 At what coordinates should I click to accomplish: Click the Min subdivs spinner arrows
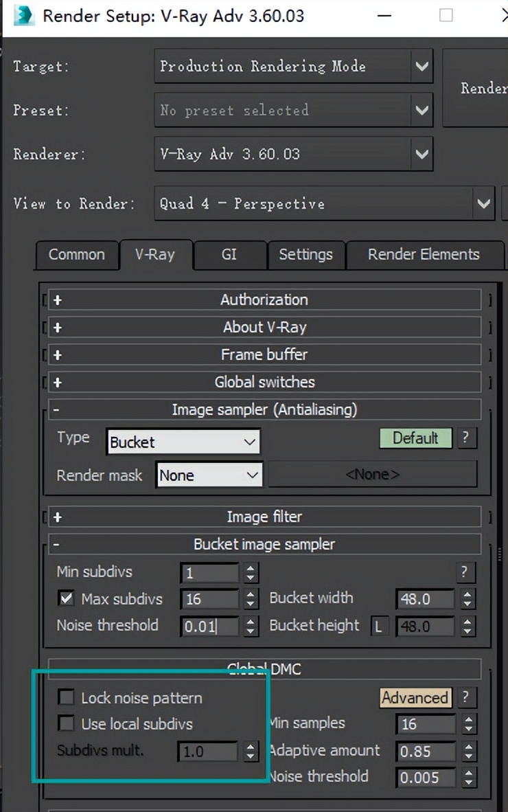[251, 573]
